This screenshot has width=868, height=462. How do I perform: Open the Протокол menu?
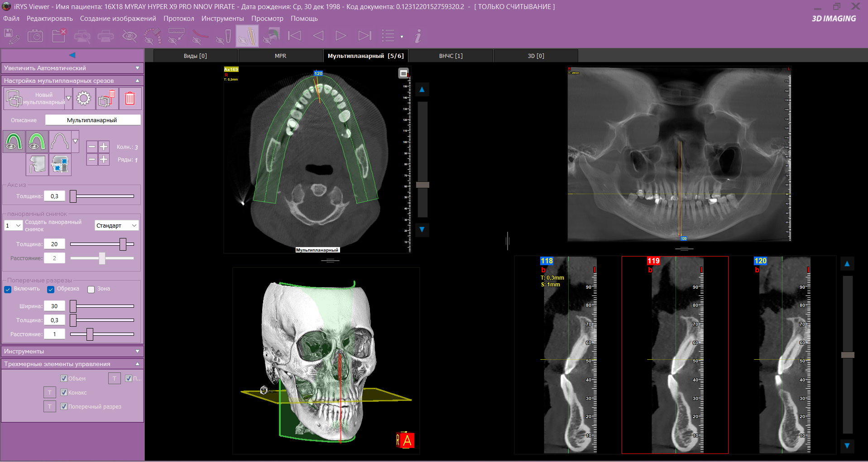178,19
